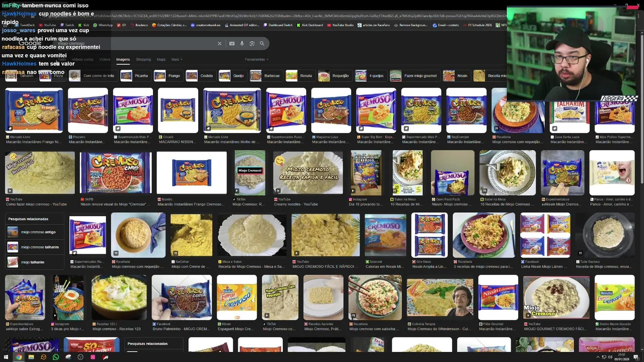This screenshot has width=644, height=362.
Task: Switch to the Imagens tab
Action: 123,59
